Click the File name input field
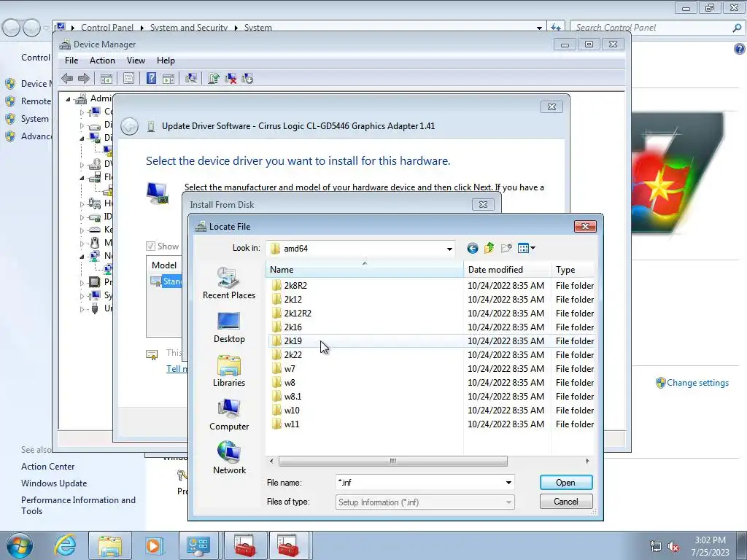This screenshot has width=747, height=560. pos(419,483)
